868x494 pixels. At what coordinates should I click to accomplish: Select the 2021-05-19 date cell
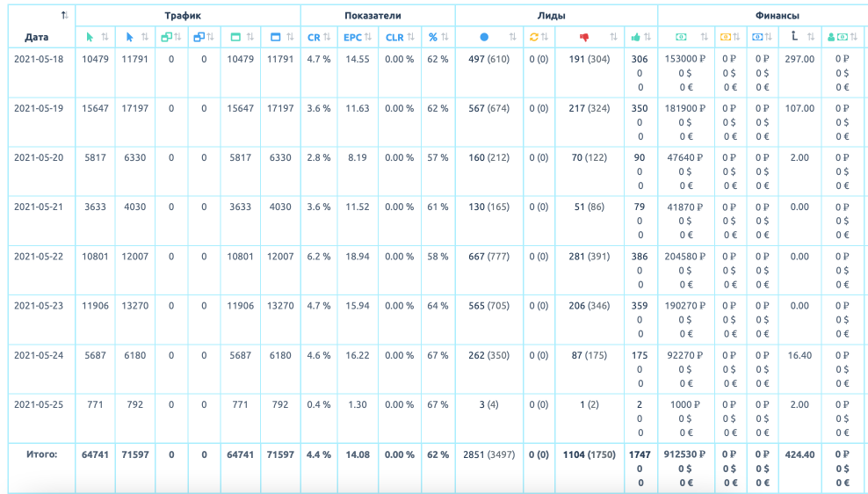(x=39, y=108)
